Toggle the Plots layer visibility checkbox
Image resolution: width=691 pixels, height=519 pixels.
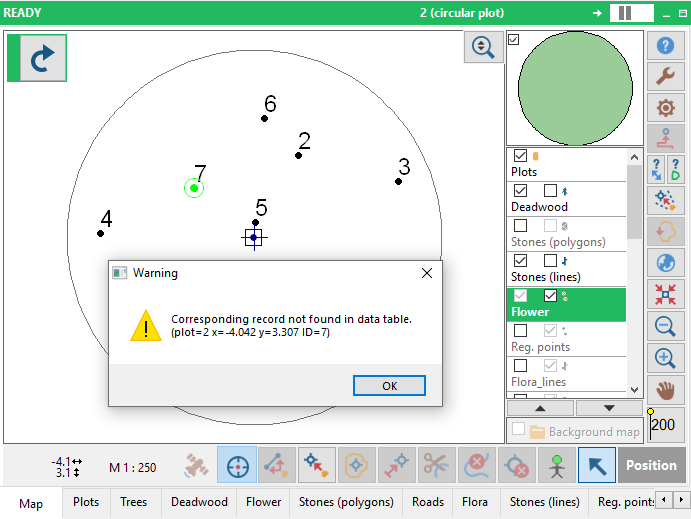(520, 156)
